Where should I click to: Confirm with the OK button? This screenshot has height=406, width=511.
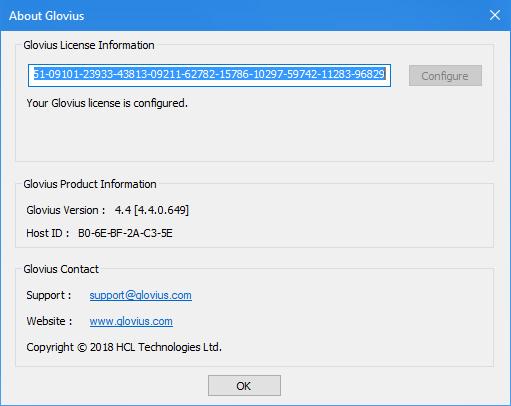244,386
